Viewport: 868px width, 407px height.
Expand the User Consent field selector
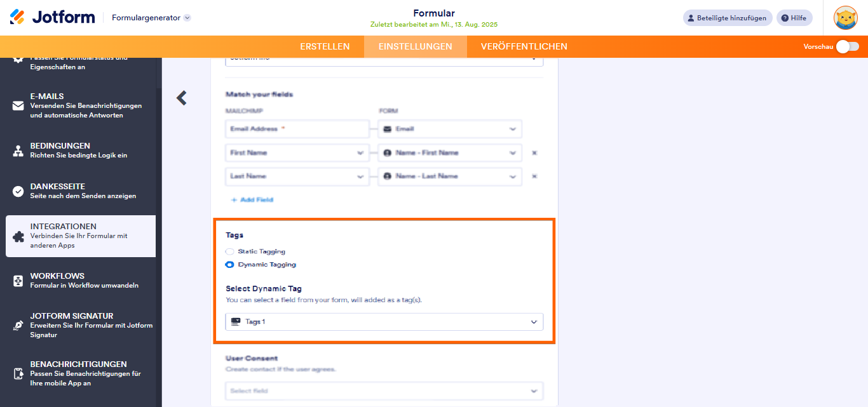[x=384, y=391]
